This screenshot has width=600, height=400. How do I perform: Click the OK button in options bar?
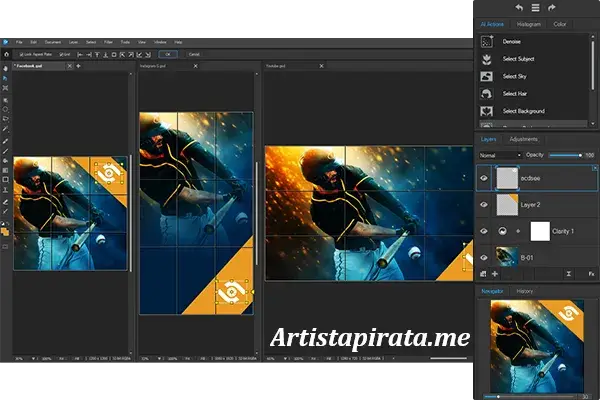[x=168, y=54]
